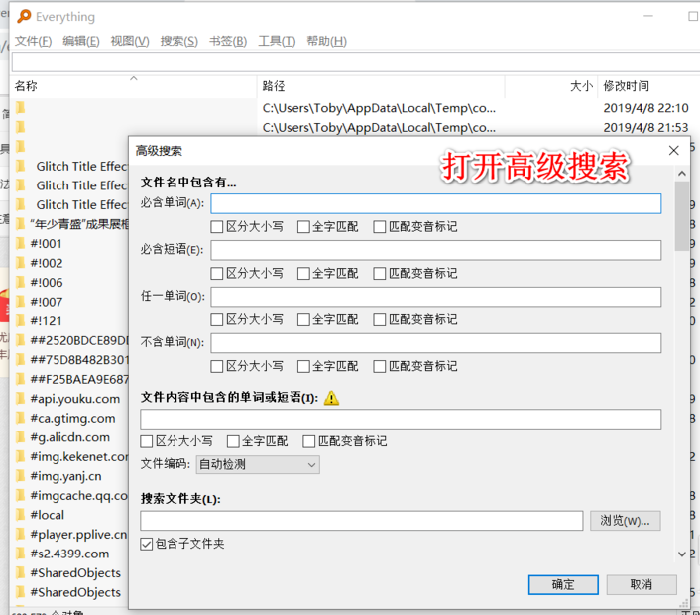Click folder icon beside #api.youku.com

20,399
